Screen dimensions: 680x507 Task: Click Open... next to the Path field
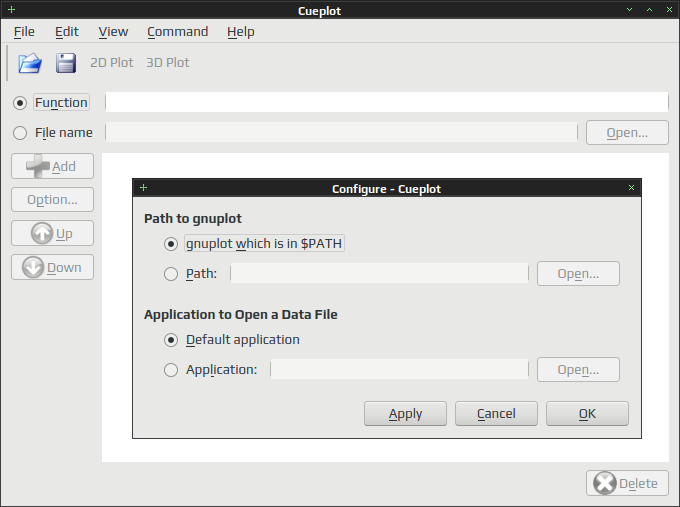579,274
